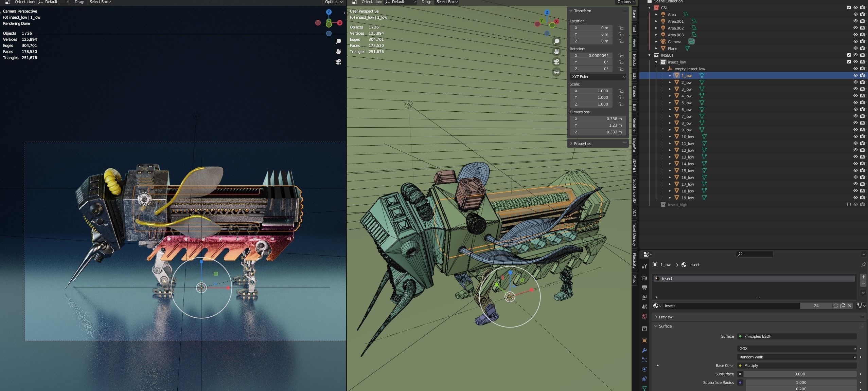
Task: Collapse empty_insect_low hierarchy
Action: [x=663, y=69]
